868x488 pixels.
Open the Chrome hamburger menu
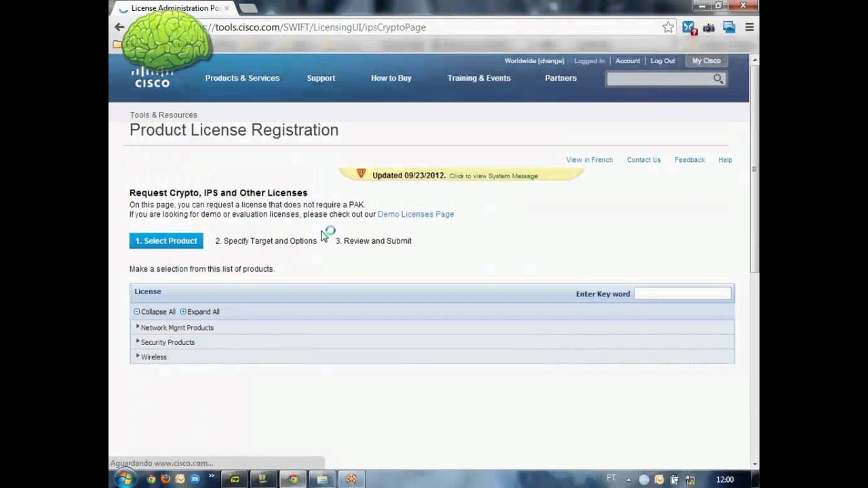[749, 27]
